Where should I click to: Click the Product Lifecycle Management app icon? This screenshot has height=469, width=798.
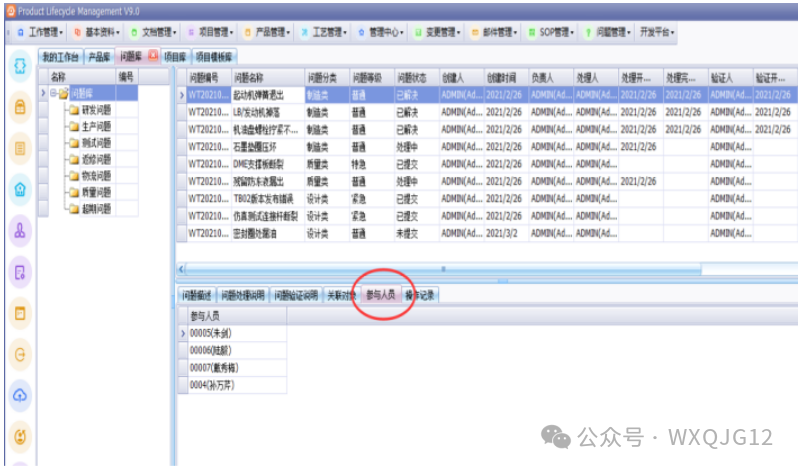click(11, 11)
